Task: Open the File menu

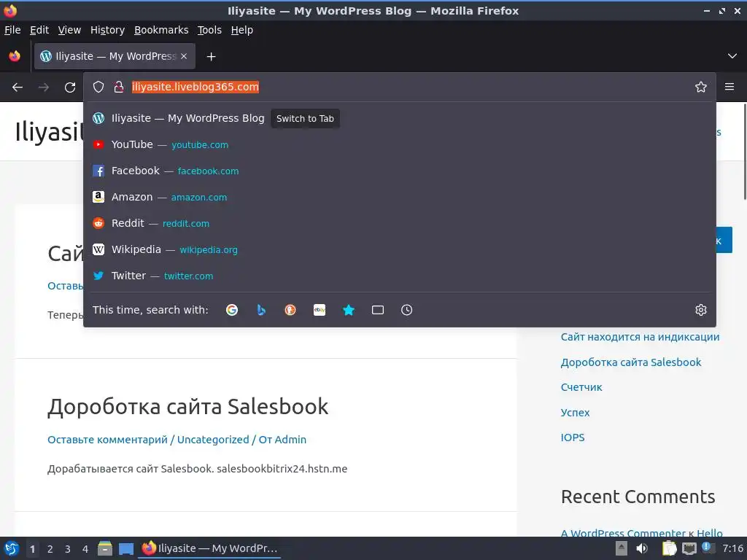Action: [x=12, y=30]
